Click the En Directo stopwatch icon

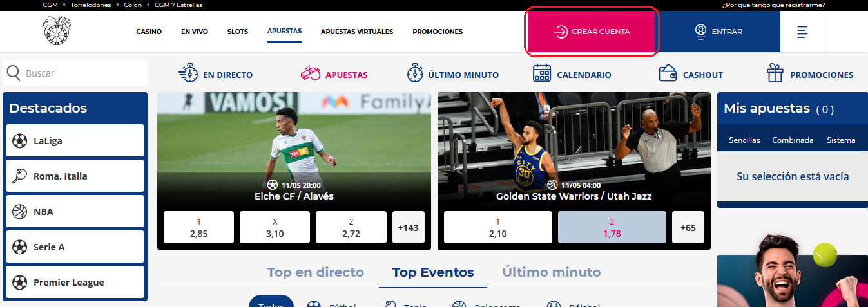(x=187, y=73)
